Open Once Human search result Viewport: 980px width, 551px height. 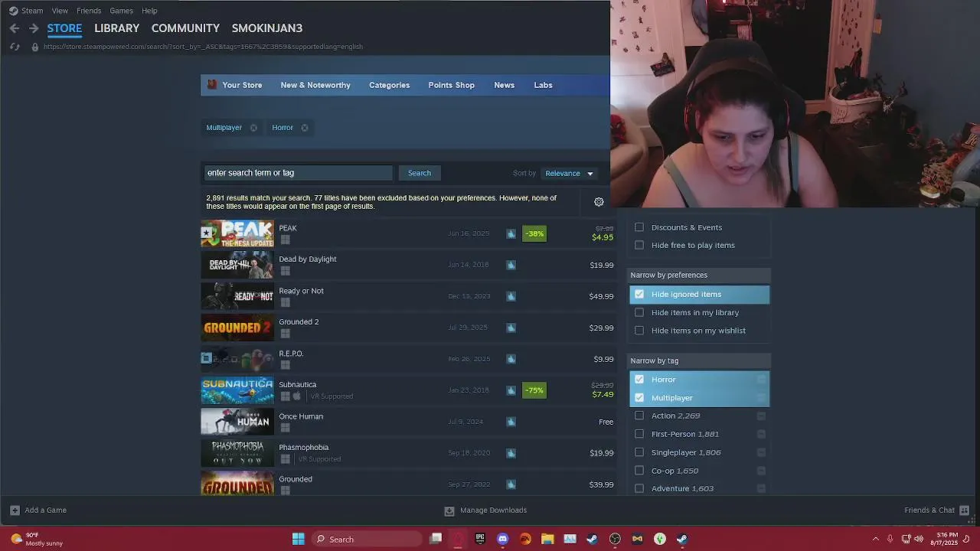408,422
